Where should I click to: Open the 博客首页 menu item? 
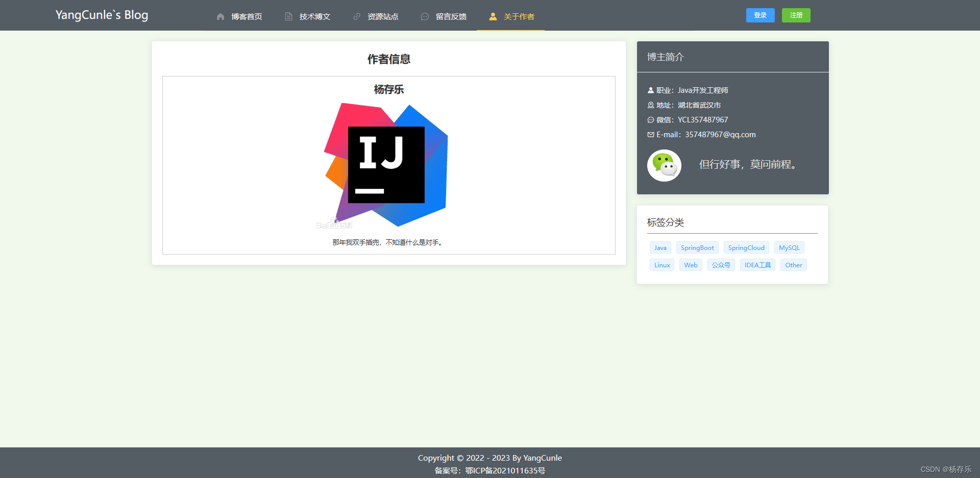(x=239, y=17)
